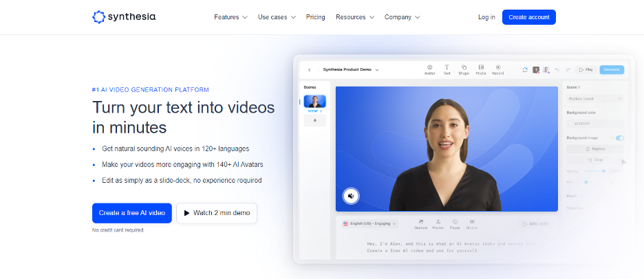Click the Transition section label

(x=575, y=208)
